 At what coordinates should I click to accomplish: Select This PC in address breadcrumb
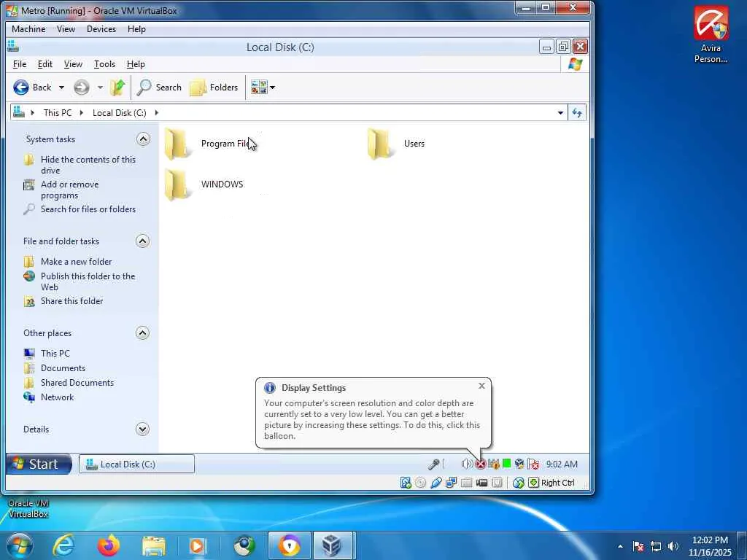[57, 113]
